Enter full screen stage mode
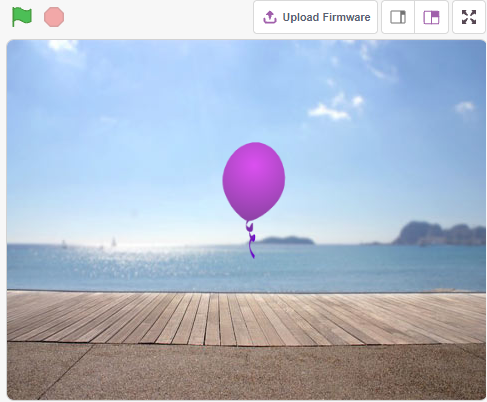The image size is (487, 402). (469, 17)
